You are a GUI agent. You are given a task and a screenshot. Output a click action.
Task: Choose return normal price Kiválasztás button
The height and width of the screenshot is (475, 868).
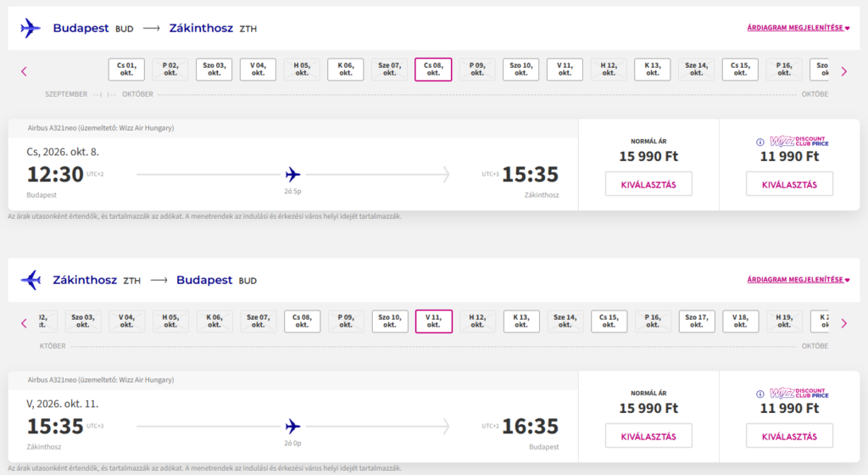[x=648, y=436]
